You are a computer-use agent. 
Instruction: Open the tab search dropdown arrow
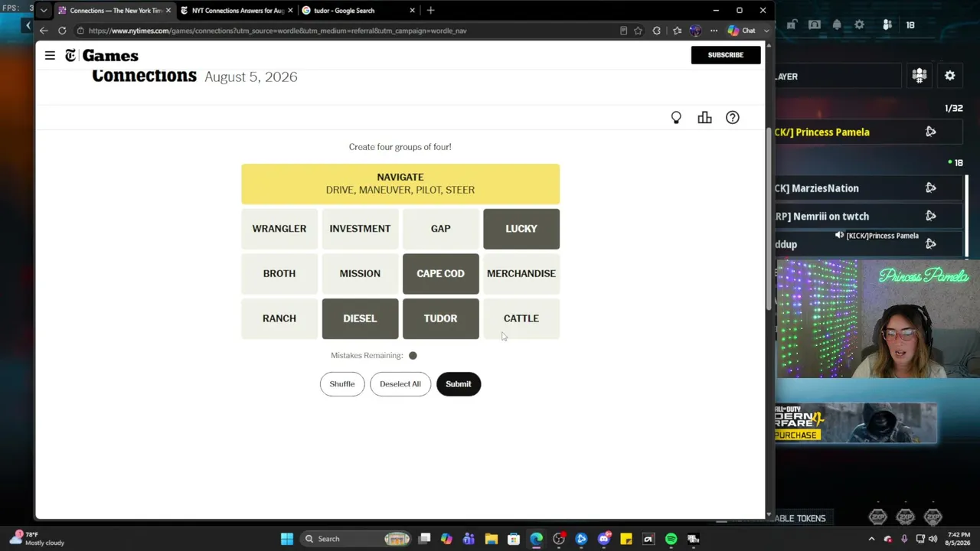(44, 11)
